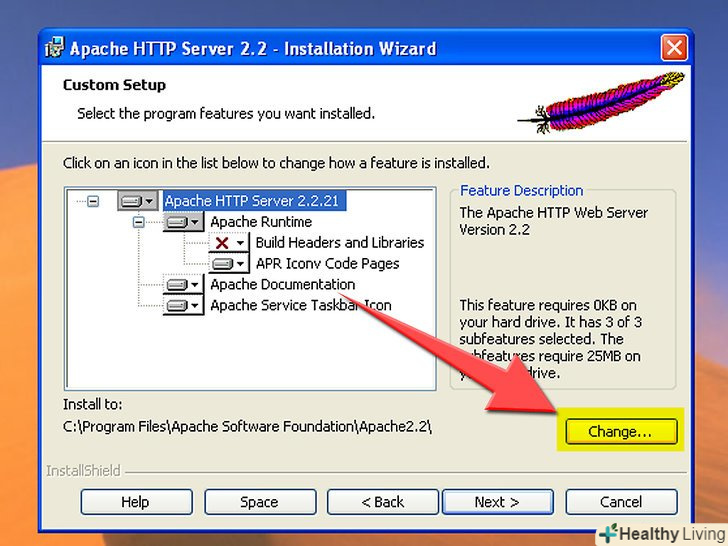Screen dimensions: 728x546
Task: Open feature dropdown for Apache Runtime
Action: 183,222
